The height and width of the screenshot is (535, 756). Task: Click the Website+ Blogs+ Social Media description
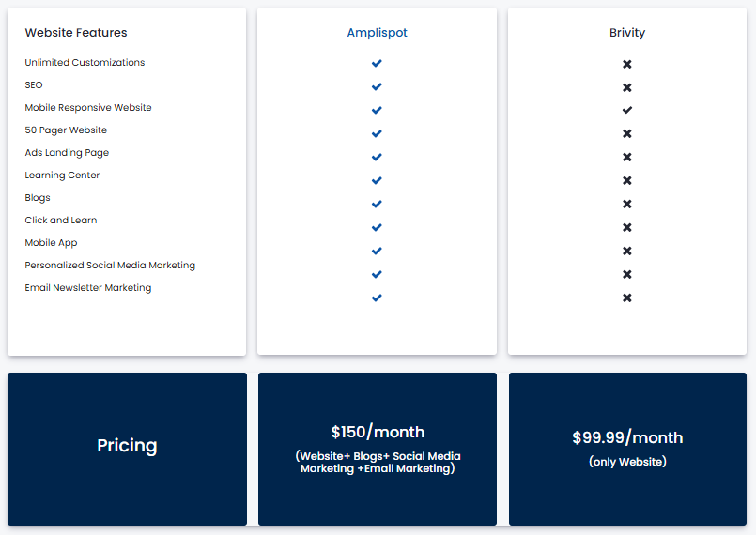pos(378,462)
